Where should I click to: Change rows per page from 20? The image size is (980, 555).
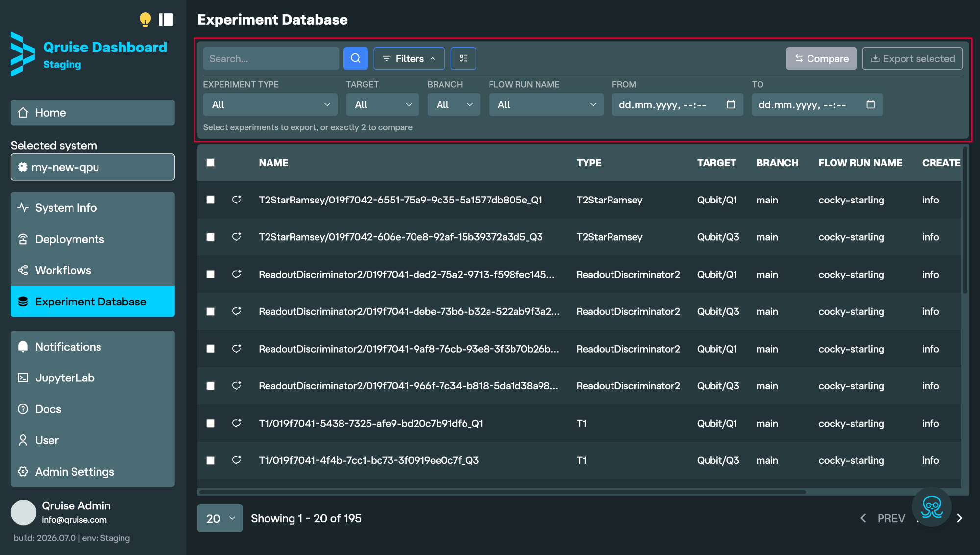click(x=220, y=518)
